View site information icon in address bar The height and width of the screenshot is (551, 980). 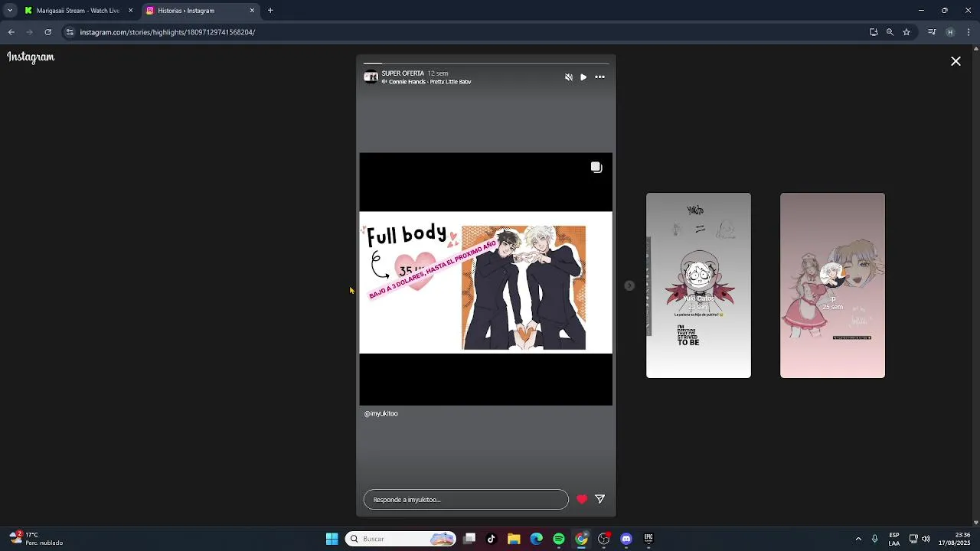70,32
